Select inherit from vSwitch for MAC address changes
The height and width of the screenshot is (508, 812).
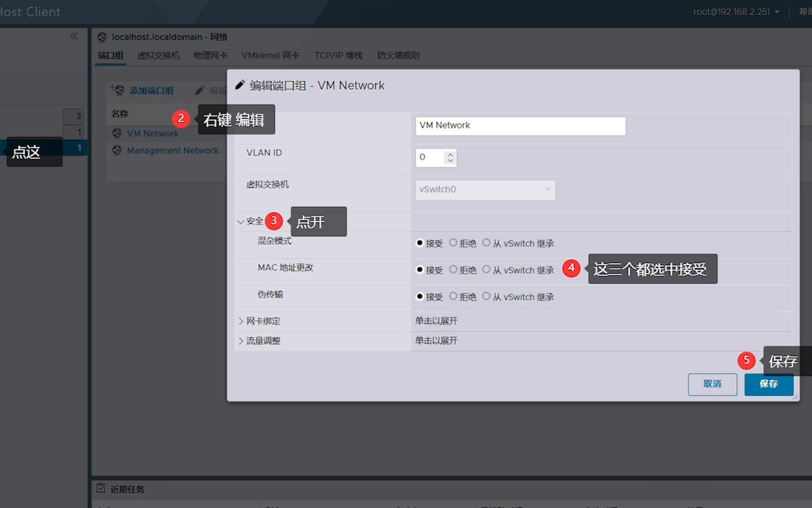coord(486,270)
